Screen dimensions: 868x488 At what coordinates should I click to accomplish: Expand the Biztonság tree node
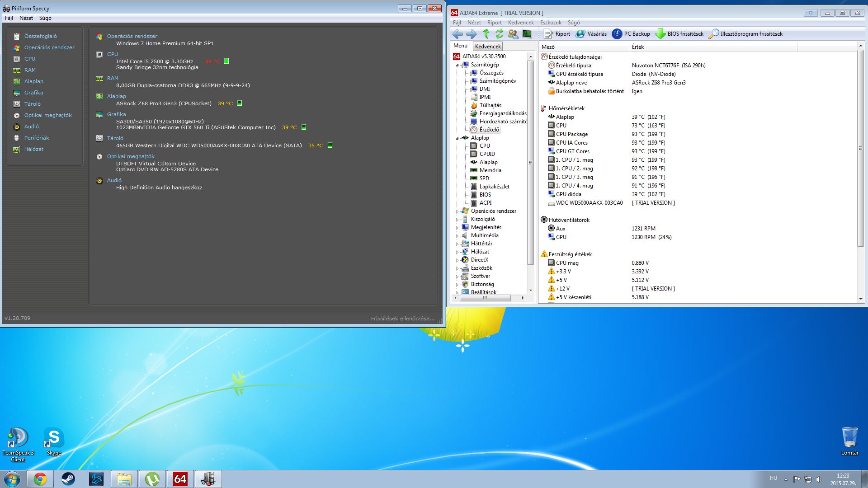457,285
